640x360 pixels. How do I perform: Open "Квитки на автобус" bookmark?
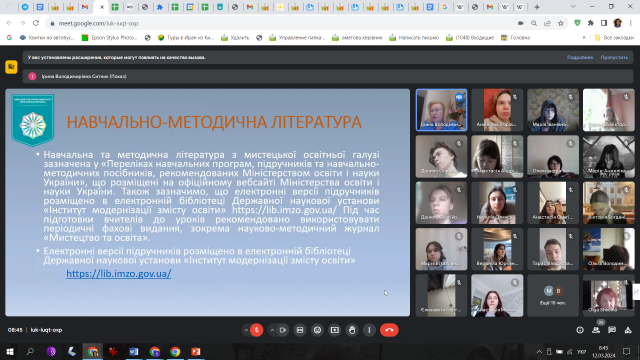47,38
